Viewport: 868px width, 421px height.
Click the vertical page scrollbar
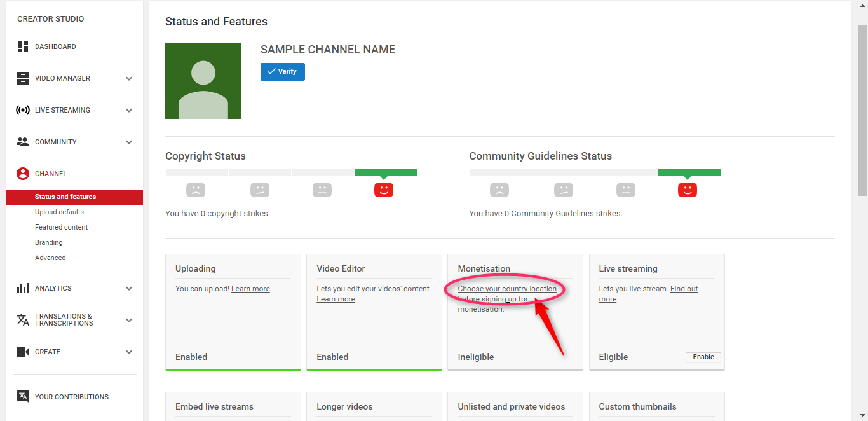(862, 109)
